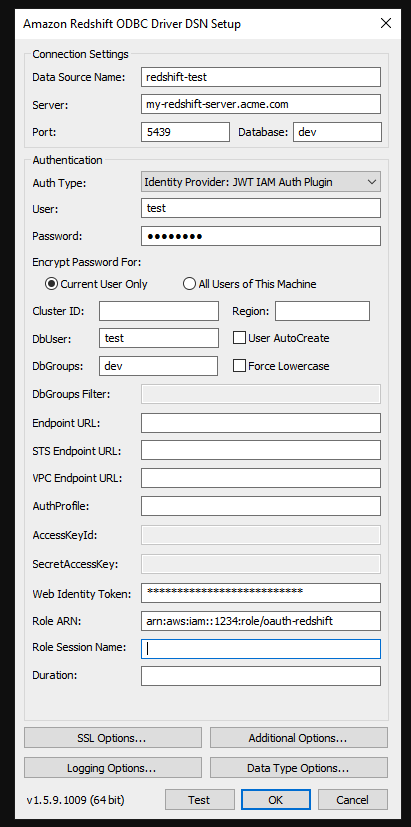Click into the Server field
411x827 pixels.
[x=261, y=104]
